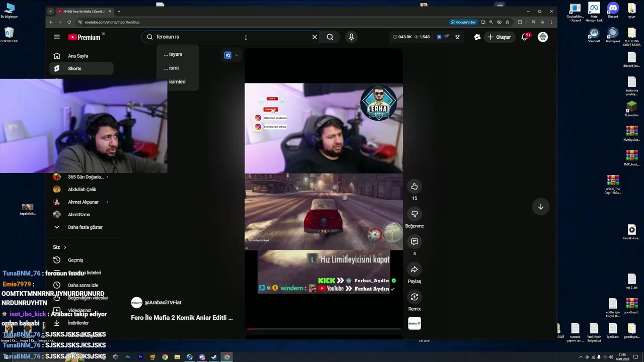Dislike the Short via Beğenme button
The height and width of the screenshot is (362, 644).
click(x=415, y=214)
